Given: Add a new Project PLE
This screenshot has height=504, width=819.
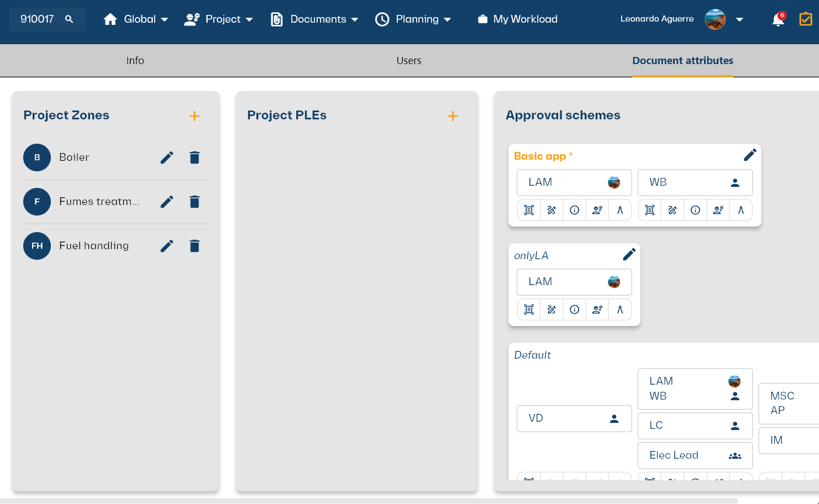Looking at the screenshot, I should pyautogui.click(x=453, y=116).
